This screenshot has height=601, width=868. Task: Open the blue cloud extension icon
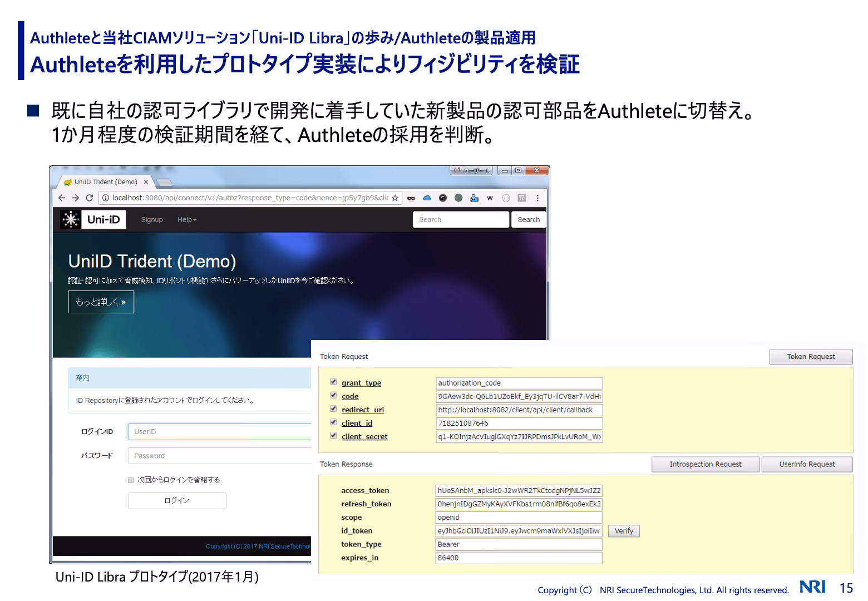click(x=427, y=198)
